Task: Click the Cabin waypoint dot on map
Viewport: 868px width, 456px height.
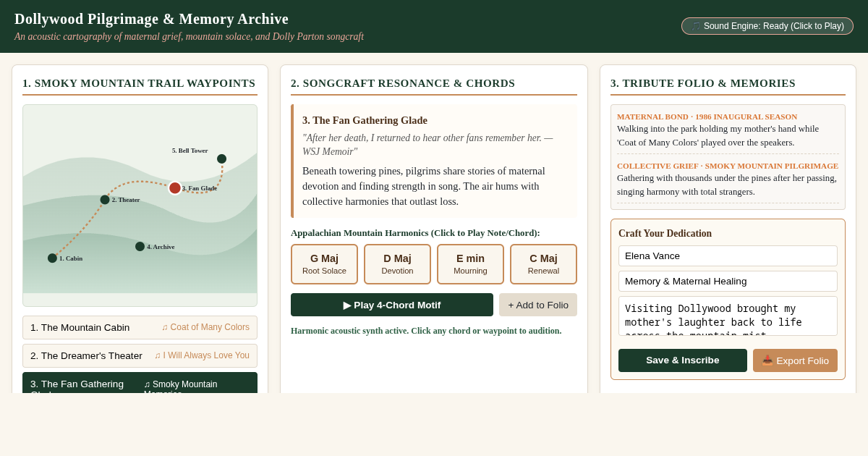Action: click(x=52, y=258)
